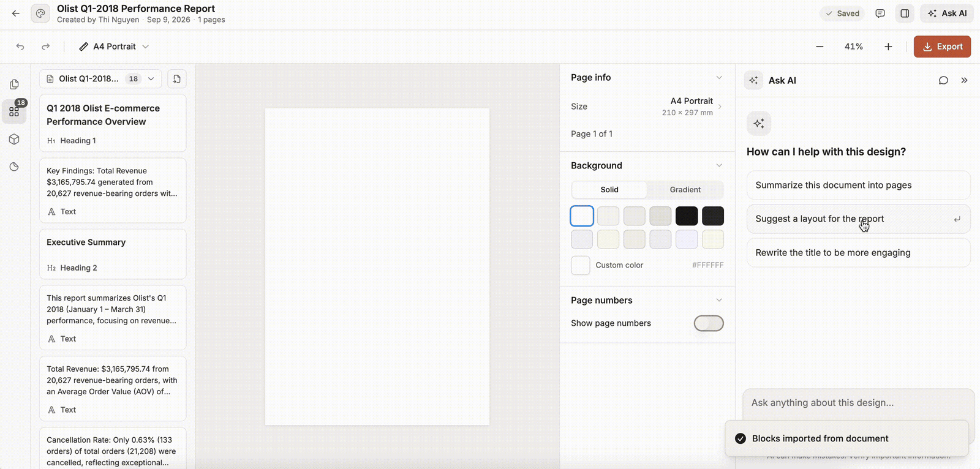This screenshot has width=980, height=469.
Task: Enable Show page numbers toggle
Action: pos(709,323)
